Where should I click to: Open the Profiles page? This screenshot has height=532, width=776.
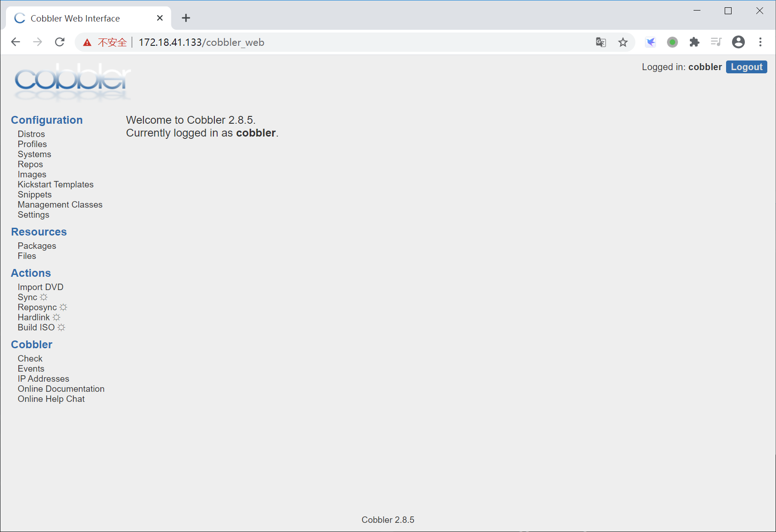pos(33,144)
